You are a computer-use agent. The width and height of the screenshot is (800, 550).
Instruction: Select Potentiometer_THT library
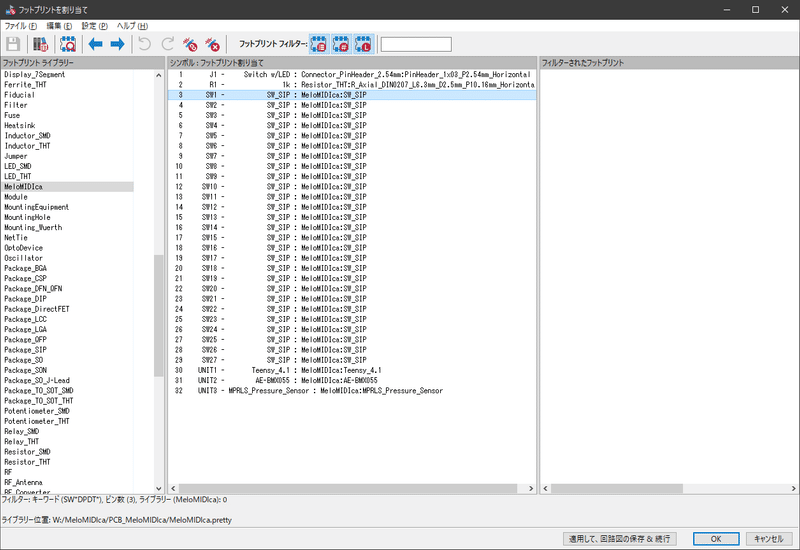coord(37,421)
